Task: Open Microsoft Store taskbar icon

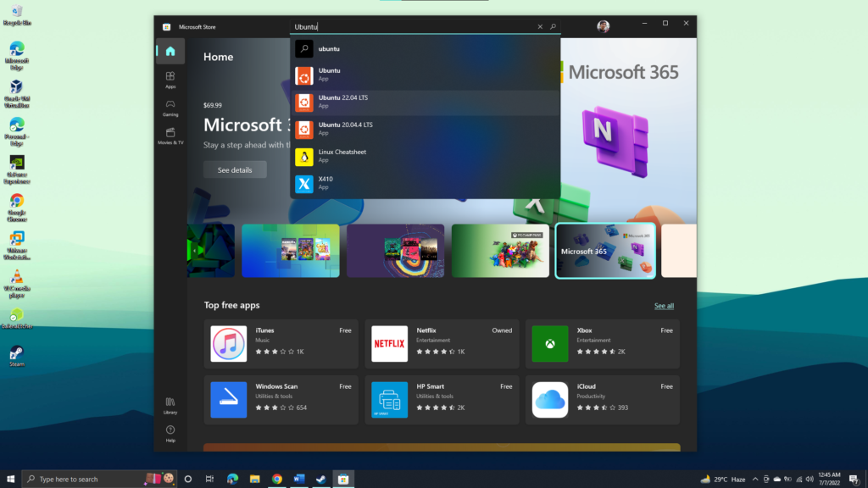Action: [x=343, y=480]
